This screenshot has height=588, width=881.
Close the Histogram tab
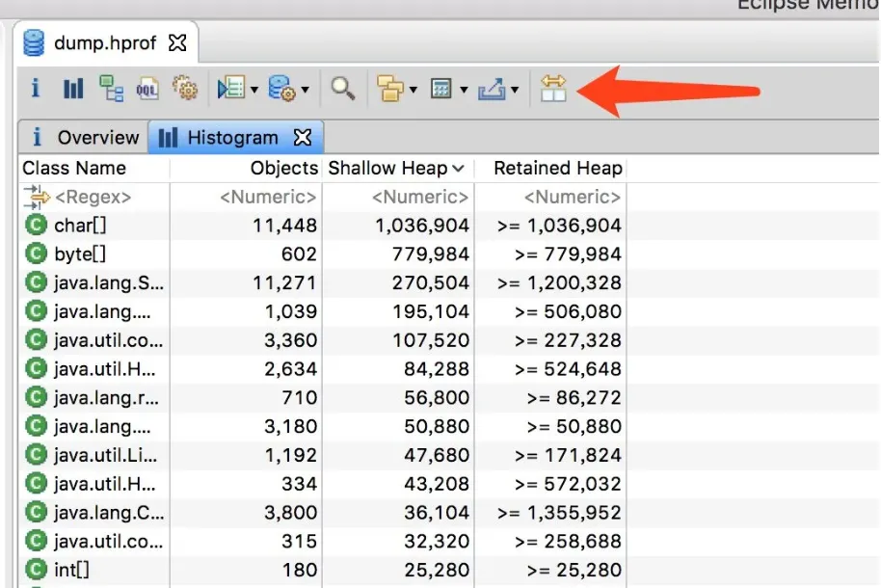303,137
